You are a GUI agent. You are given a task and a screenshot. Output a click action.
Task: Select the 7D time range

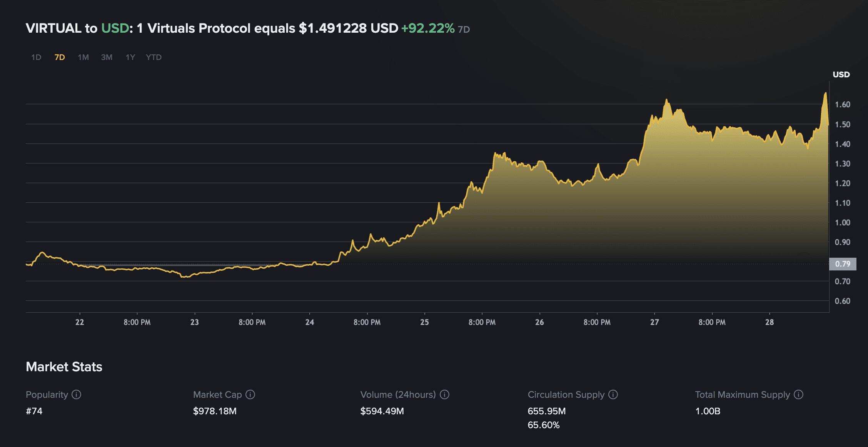click(x=60, y=57)
